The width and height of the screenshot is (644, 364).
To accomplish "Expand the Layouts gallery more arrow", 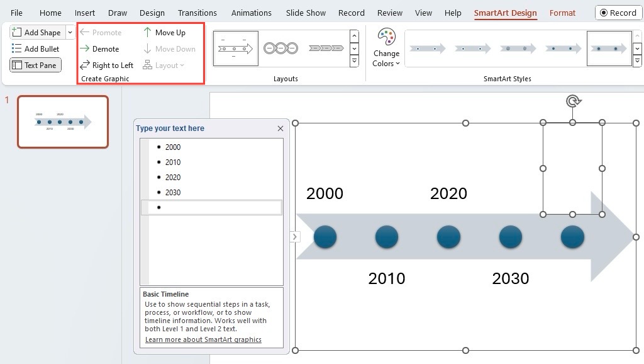I will tap(354, 61).
